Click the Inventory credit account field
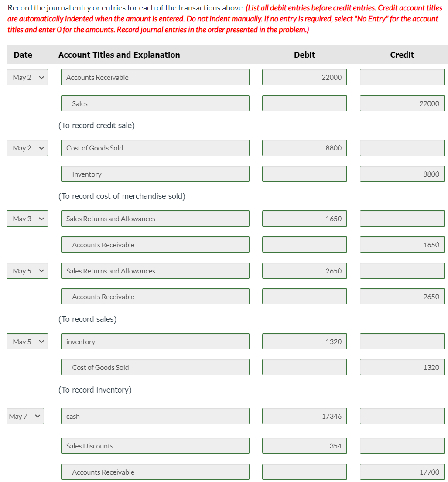Viewport: 448px width, 482px height. click(x=155, y=174)
